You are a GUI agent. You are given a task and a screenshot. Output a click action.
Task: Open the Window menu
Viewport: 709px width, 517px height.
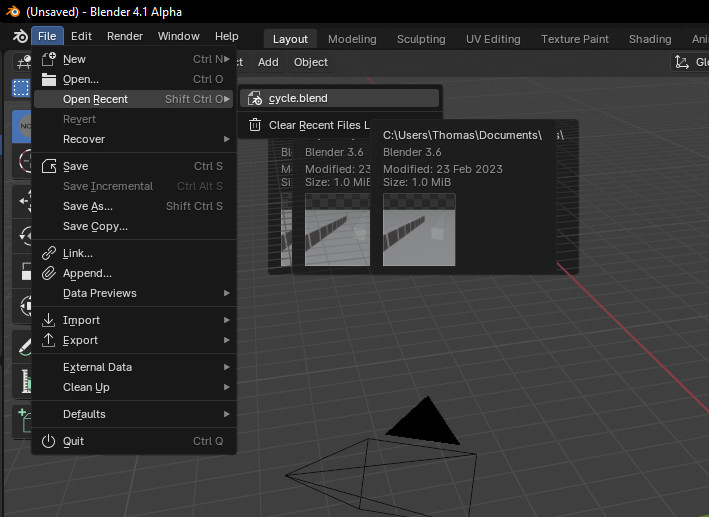[179, 36]
